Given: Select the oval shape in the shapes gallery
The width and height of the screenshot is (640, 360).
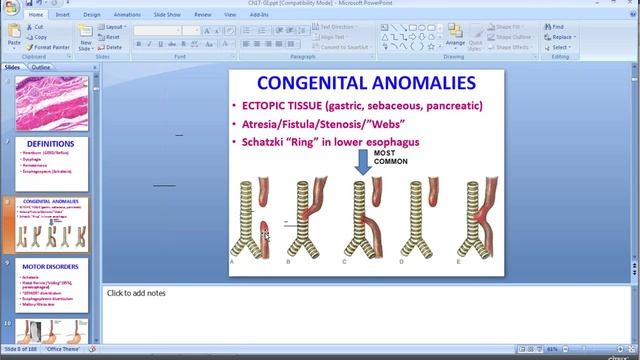Looking at the screenshot, I should 422,28.
